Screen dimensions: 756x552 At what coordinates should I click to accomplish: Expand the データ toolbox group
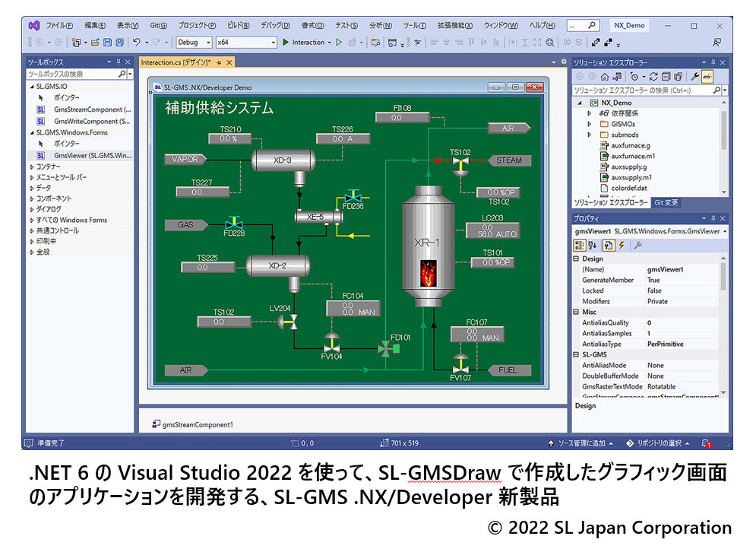(x=33, y=189)
